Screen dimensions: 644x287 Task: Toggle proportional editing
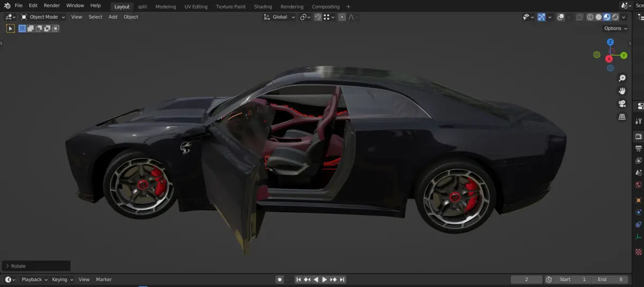tap(342, 17)
